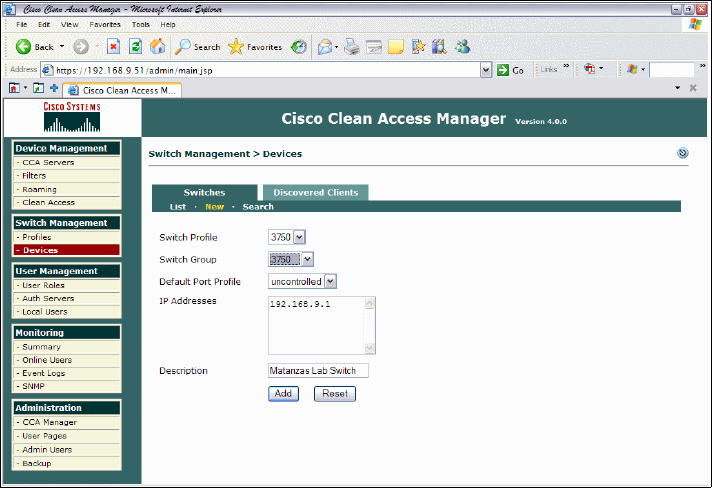This screenshot has width=712, height=488.
Task: Expand the Switch Profile dropdown
Action: (x=299, y=237)
